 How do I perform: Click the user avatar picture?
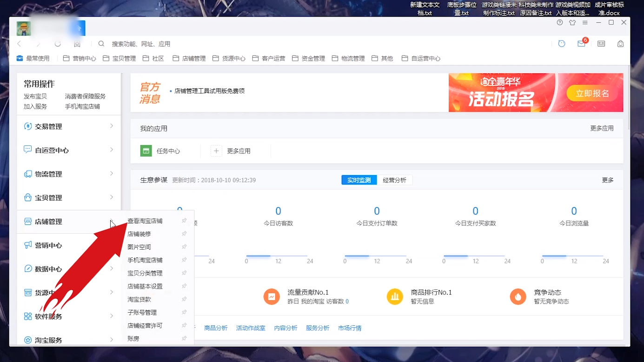coord(24,28)
